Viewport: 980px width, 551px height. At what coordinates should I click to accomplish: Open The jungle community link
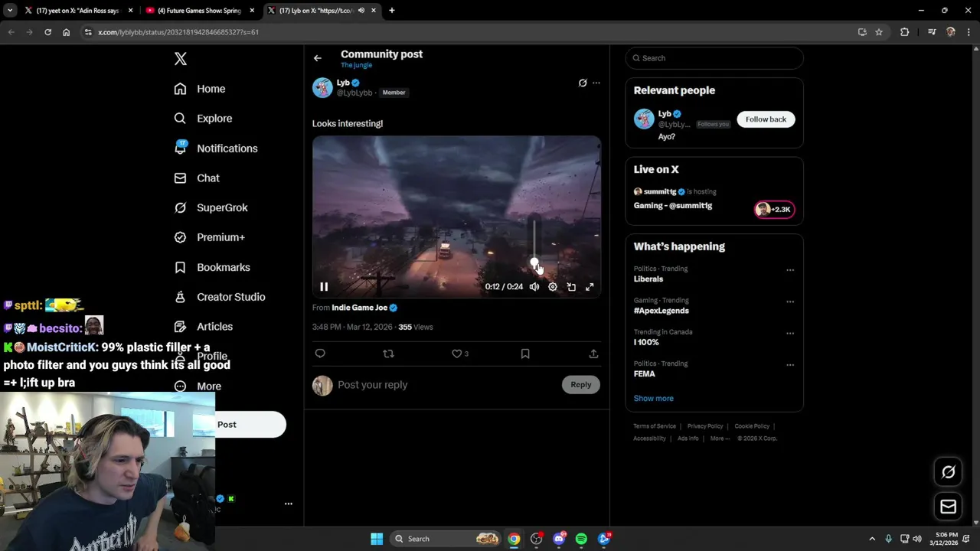356,65
